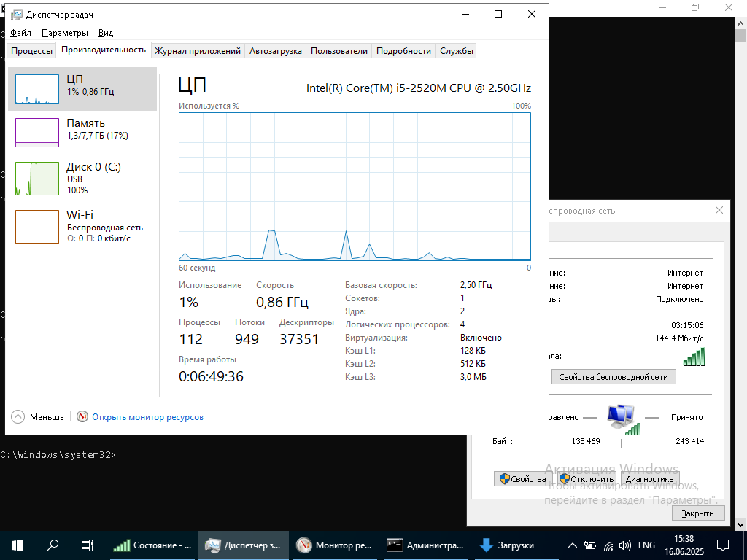Screen dimensions: 747x560
Task: Click the Диагностика button
Action: point(650,479)
